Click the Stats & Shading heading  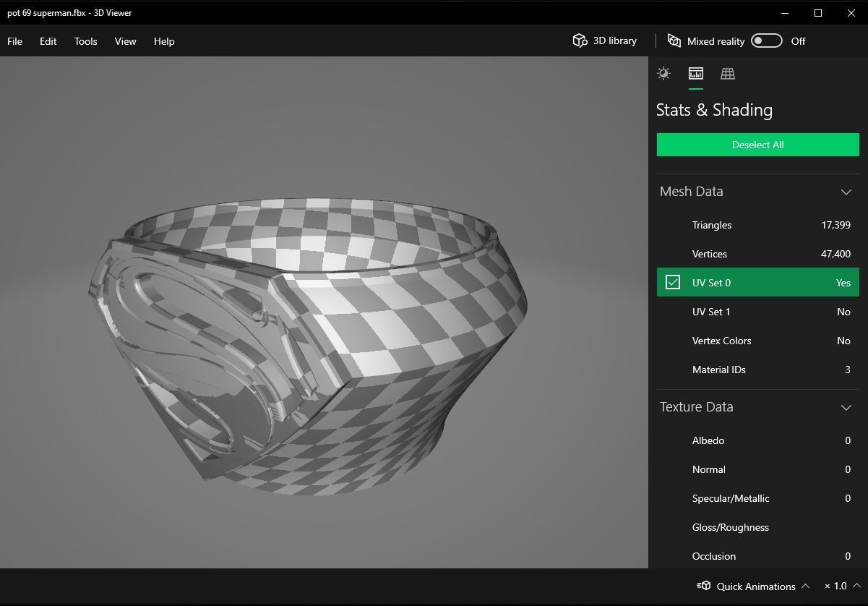(x=714, y=110)
